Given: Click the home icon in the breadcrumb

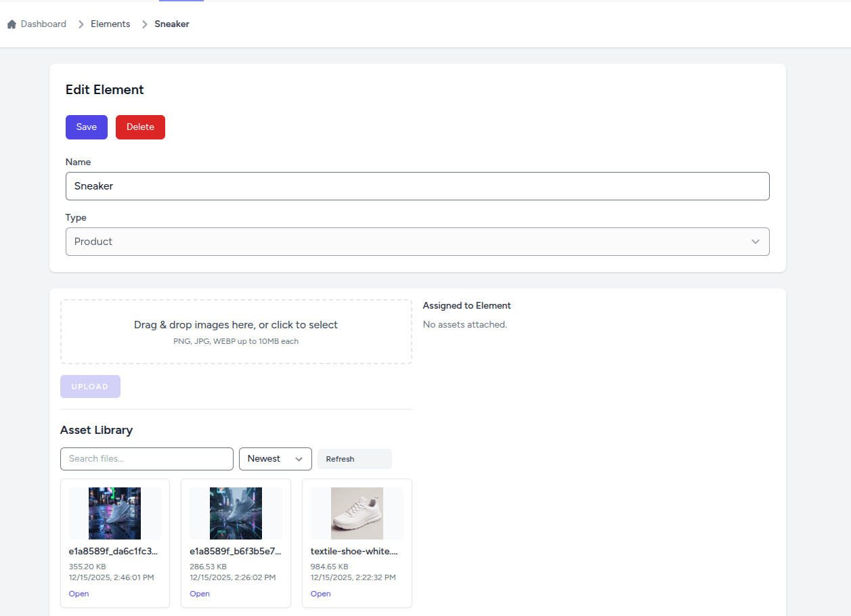Looking at the screenshot, I should 12,24.
